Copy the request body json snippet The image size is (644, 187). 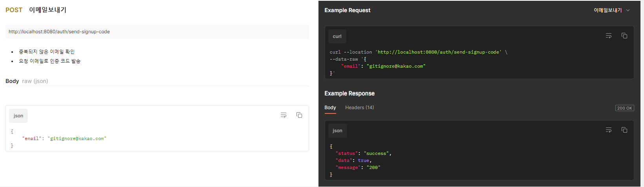pos(299,115)
